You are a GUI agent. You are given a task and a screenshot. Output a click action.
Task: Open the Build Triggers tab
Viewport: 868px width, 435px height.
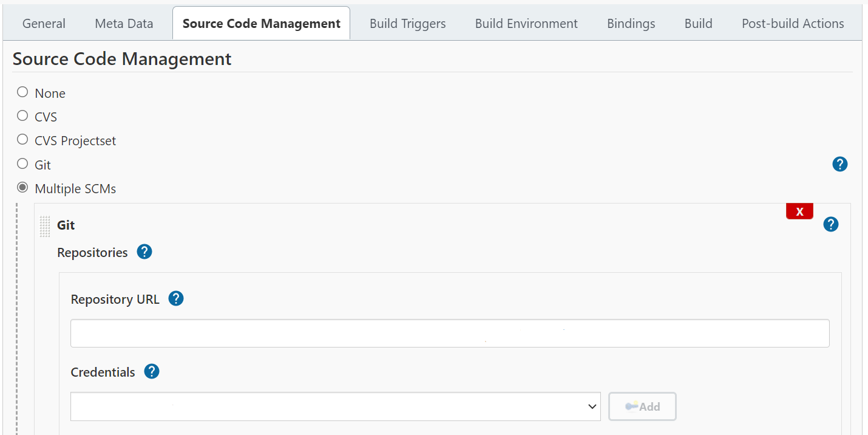(407, 24)
